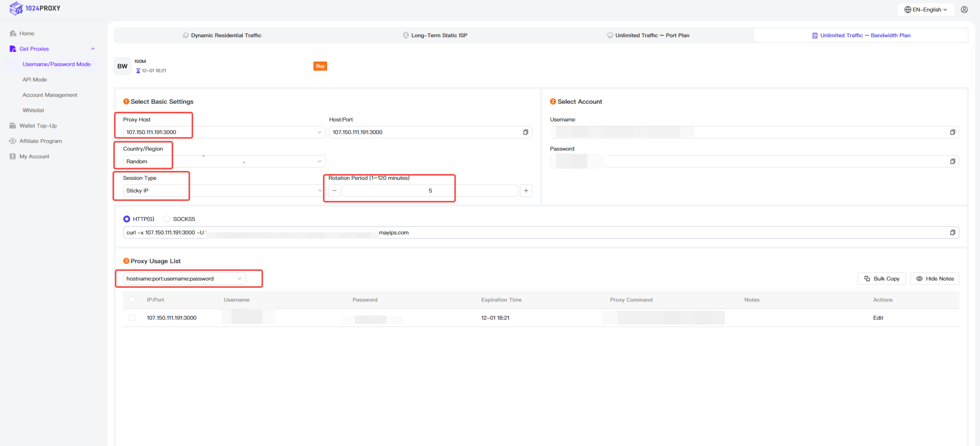The image size is (980, 446).
Task: Increase rotation period with plus button
Action: [x=526, y=191]
